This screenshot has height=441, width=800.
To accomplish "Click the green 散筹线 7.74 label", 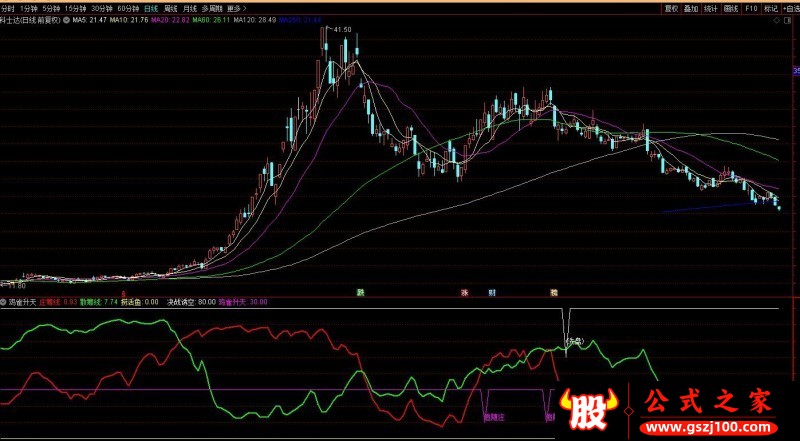I will 98,302.
